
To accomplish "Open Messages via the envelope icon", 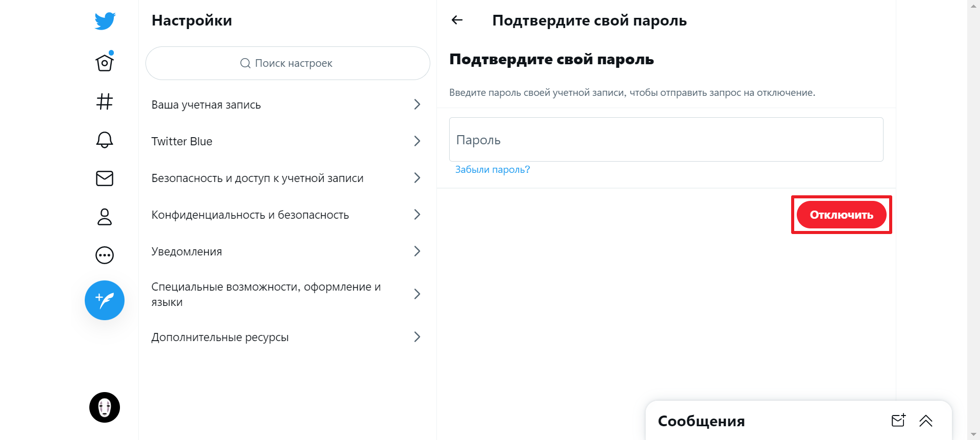I will pos(104,178).
